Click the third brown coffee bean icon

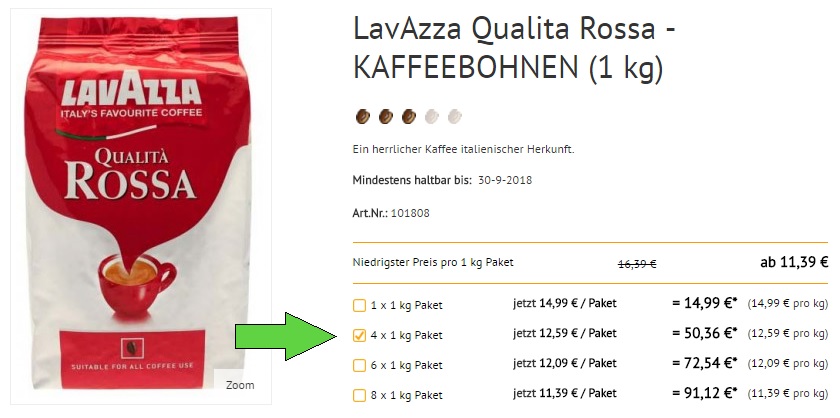(409, 116)
